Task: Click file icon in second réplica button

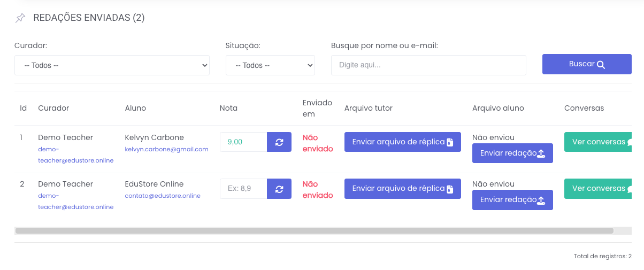Action: [x=450, y=189]
